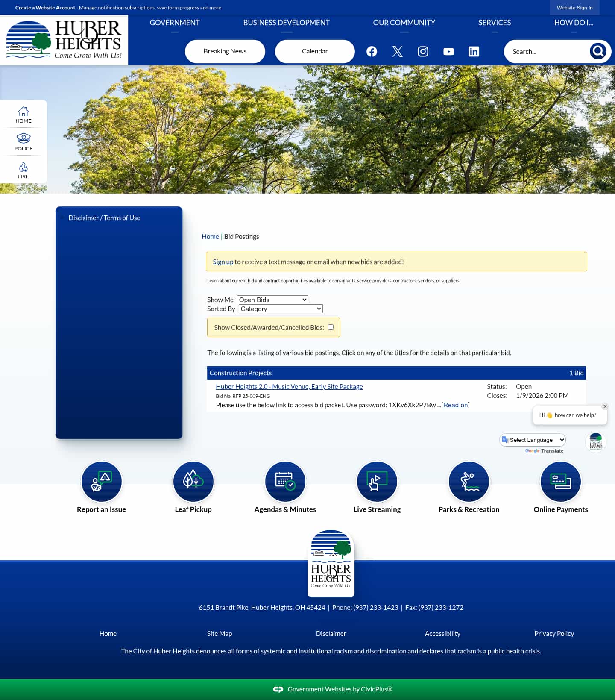Click the phone number (937) 233-1423
615x700 pixels.
click(375, 607)
